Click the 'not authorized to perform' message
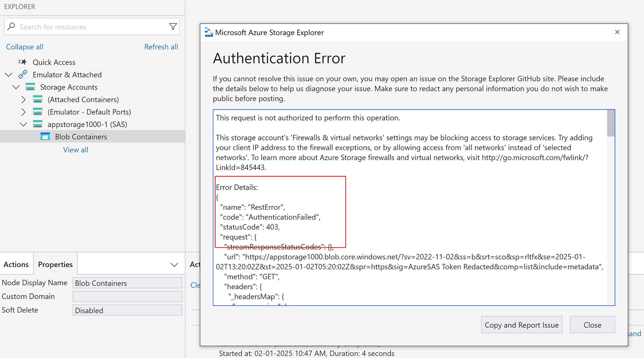Screen dimensions: 644x358 pyautogui.click(x=308, y=118)
